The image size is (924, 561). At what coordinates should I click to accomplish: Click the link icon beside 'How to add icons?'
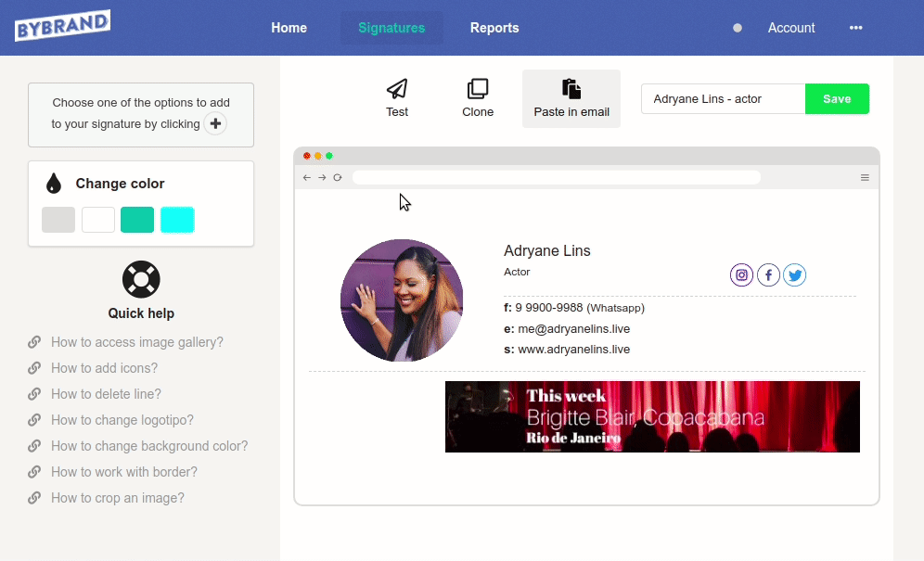click(x=34, y=368)
